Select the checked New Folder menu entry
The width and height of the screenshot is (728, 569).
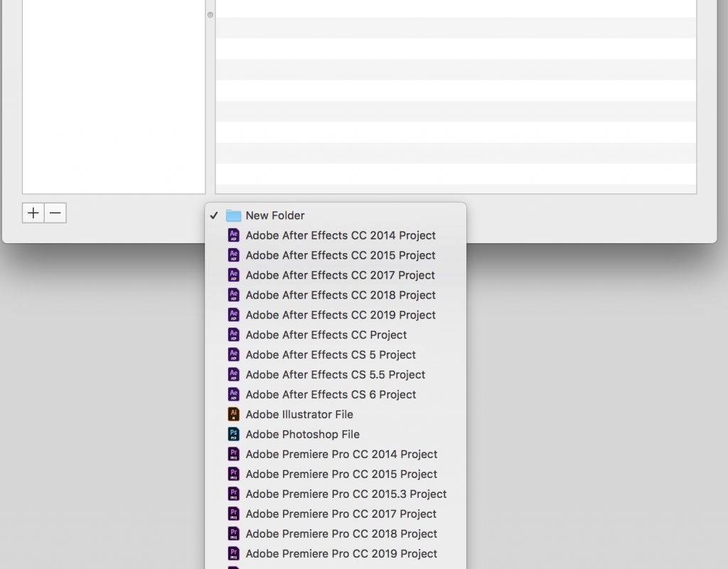tap(336, 216)
